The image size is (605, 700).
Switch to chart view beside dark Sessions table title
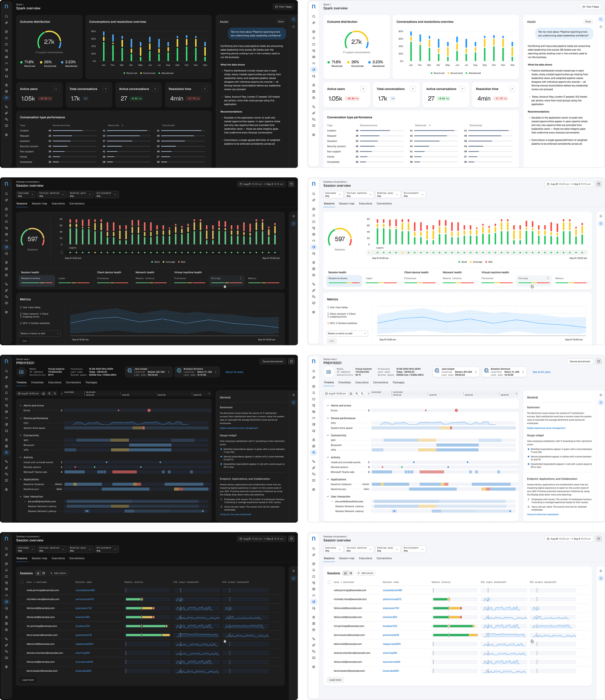38,573
